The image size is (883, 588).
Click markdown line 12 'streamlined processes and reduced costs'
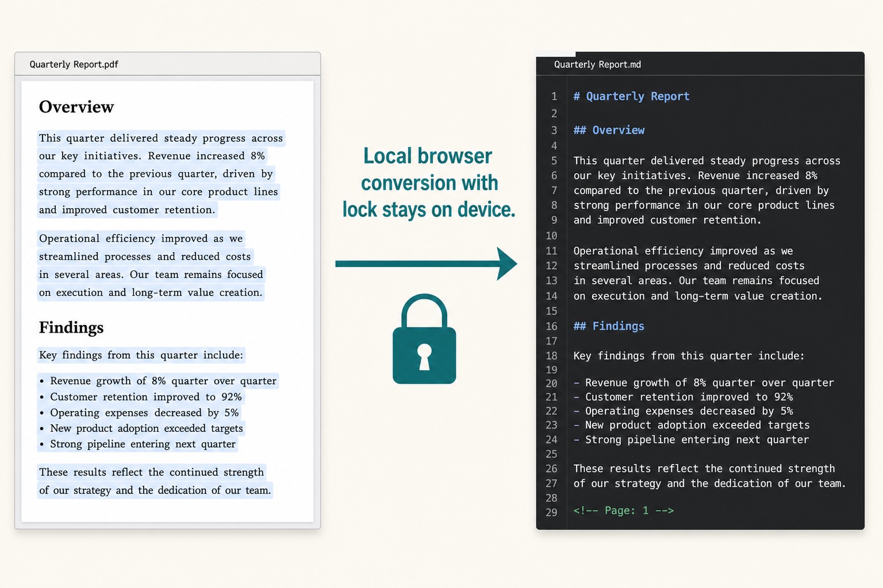click(689, 266)
